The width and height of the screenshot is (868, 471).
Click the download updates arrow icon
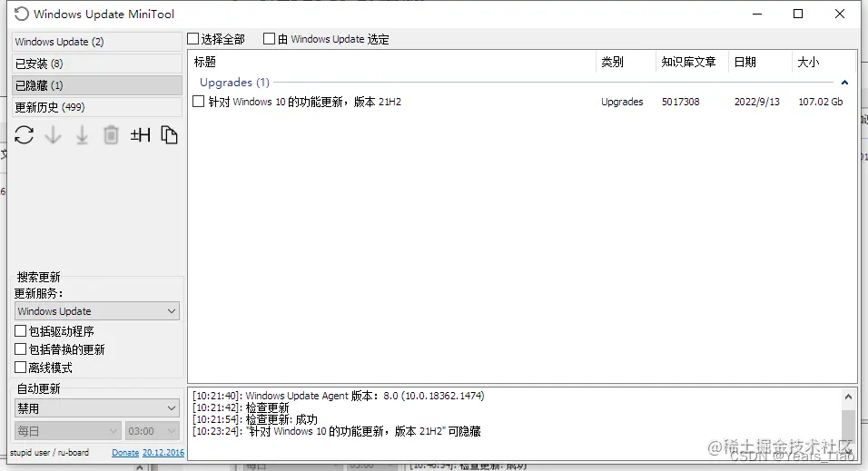[x=54, y=135]
